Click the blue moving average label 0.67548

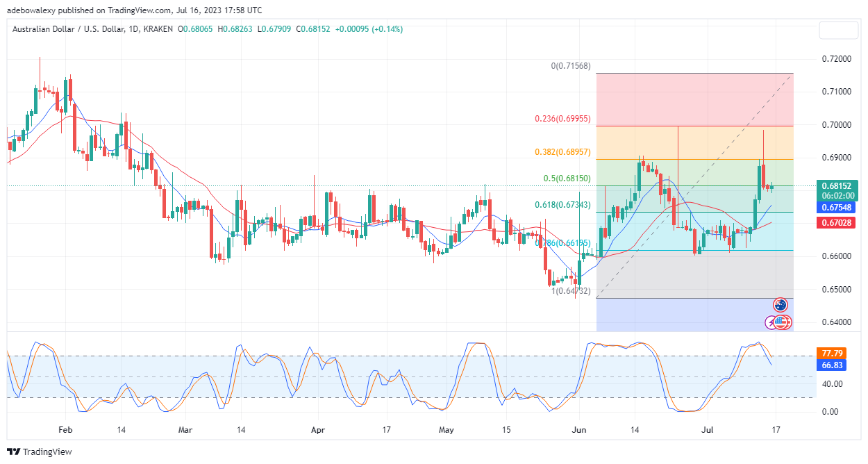[x=837, y=208]
